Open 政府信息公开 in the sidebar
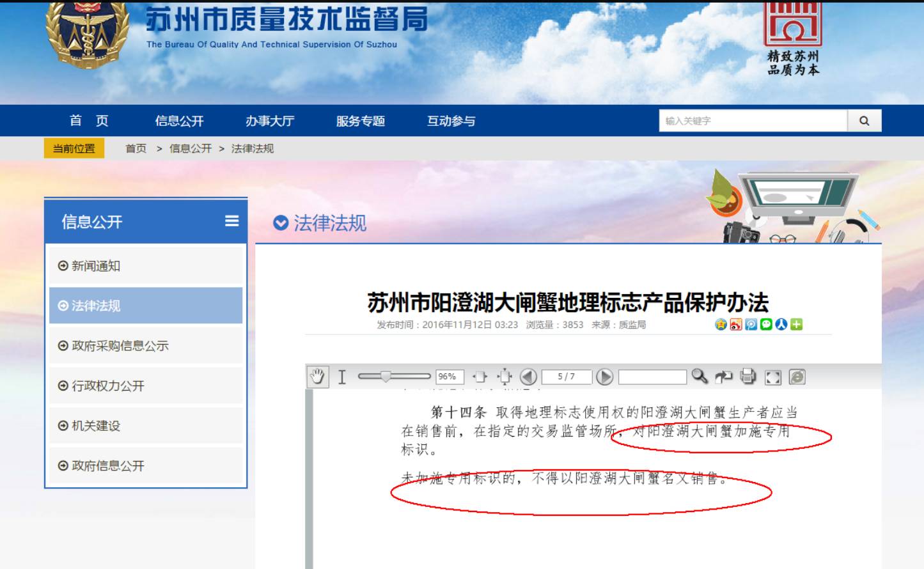924x569 pixels. tap(146, 465)
